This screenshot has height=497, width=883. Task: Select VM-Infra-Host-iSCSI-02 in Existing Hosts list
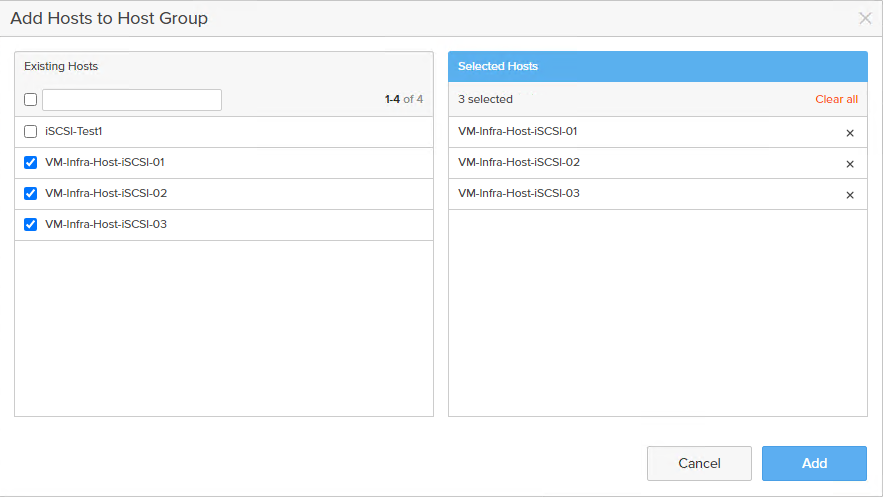point(106,193)
